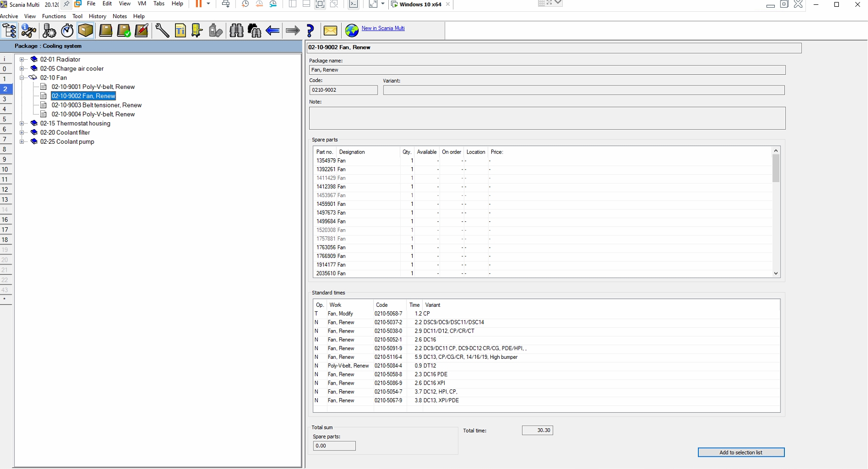Select 02-10-9003 Belt tensioner, Renew item
The width and height of the screenshot is (868, 469).
click(96, 105)
